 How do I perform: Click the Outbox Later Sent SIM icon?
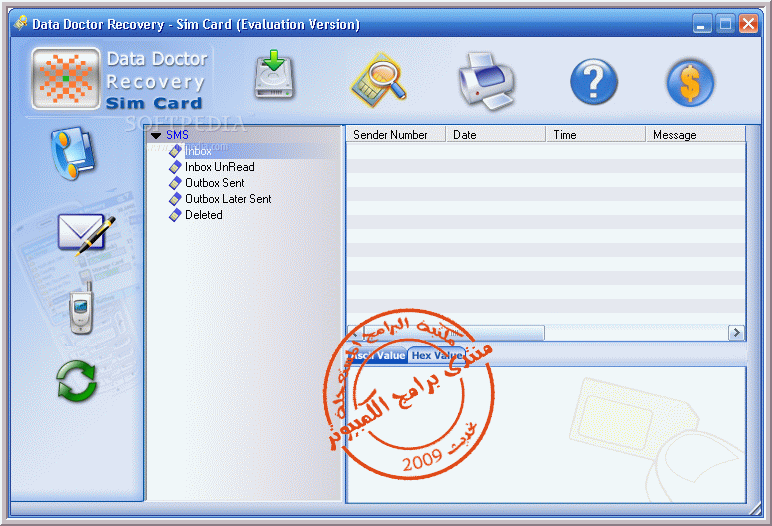point(175,199)
